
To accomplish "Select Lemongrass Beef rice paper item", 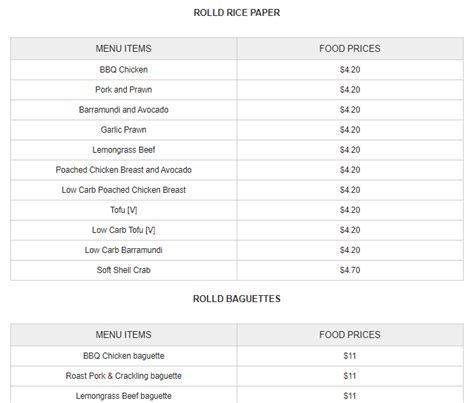I will point(124,150).
